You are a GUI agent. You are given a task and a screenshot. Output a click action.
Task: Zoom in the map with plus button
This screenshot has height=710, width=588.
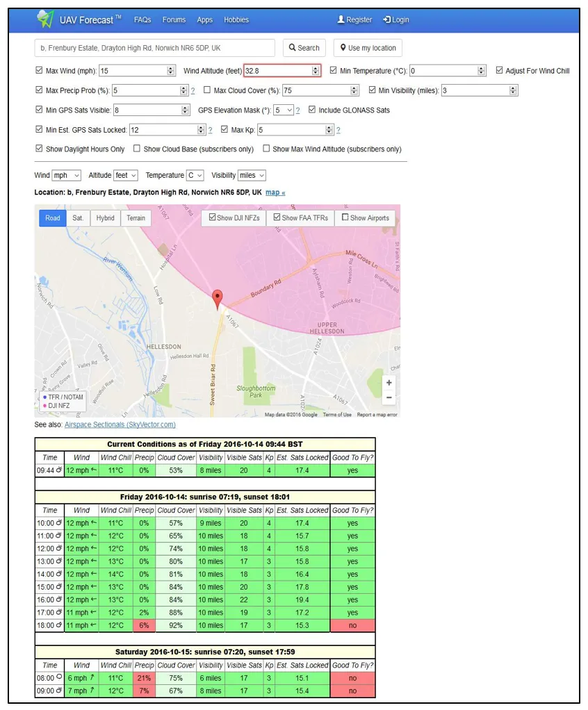389,383
